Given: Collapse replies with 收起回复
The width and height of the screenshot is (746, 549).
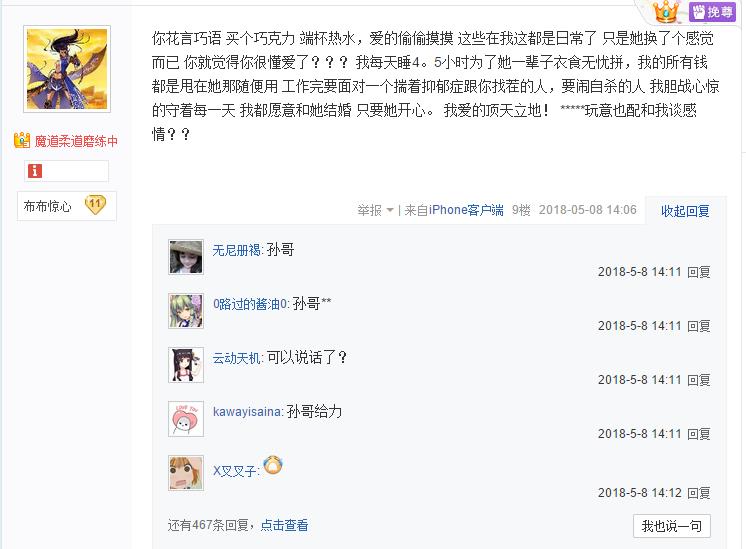Looking at the screenshot, I should 685,210.
